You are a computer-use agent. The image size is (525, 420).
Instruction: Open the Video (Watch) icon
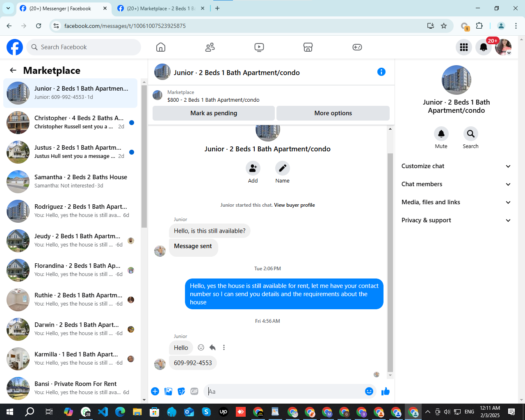pyautogui.click(x=259, y=47)
